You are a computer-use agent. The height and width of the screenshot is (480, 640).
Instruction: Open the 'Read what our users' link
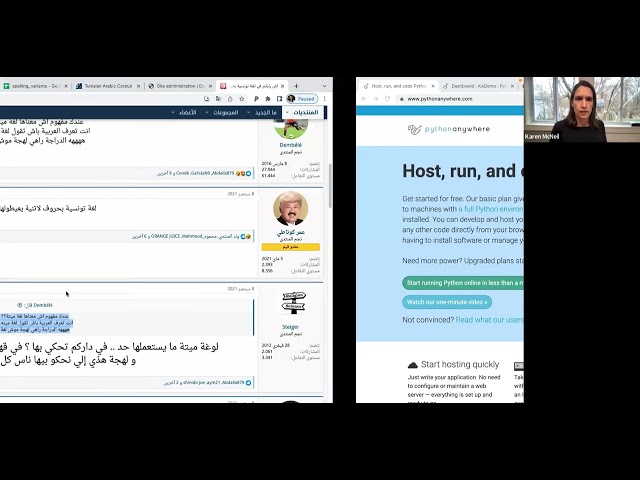point(490,320)
